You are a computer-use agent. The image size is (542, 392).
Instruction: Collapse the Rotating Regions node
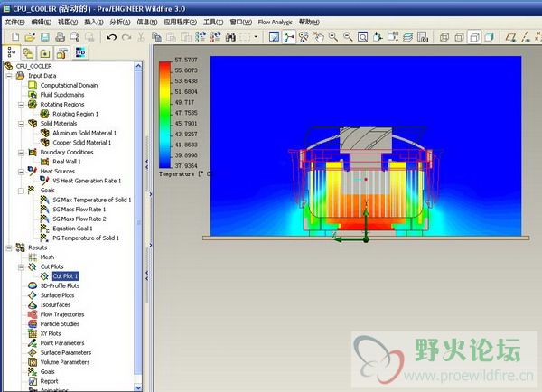coord(20,105)
